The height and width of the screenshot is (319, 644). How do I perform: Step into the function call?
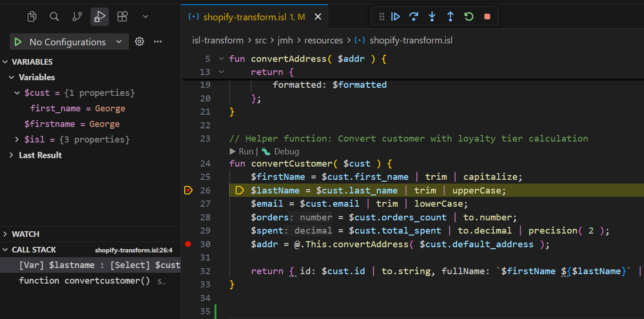432,16
